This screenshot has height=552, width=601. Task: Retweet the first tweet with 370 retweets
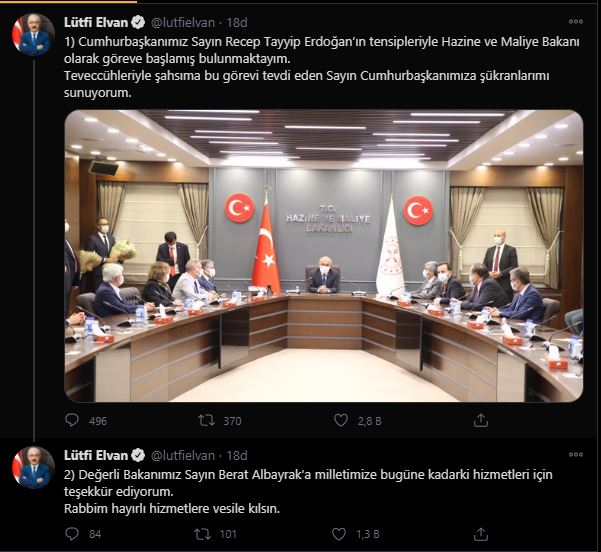pos(206,421)
